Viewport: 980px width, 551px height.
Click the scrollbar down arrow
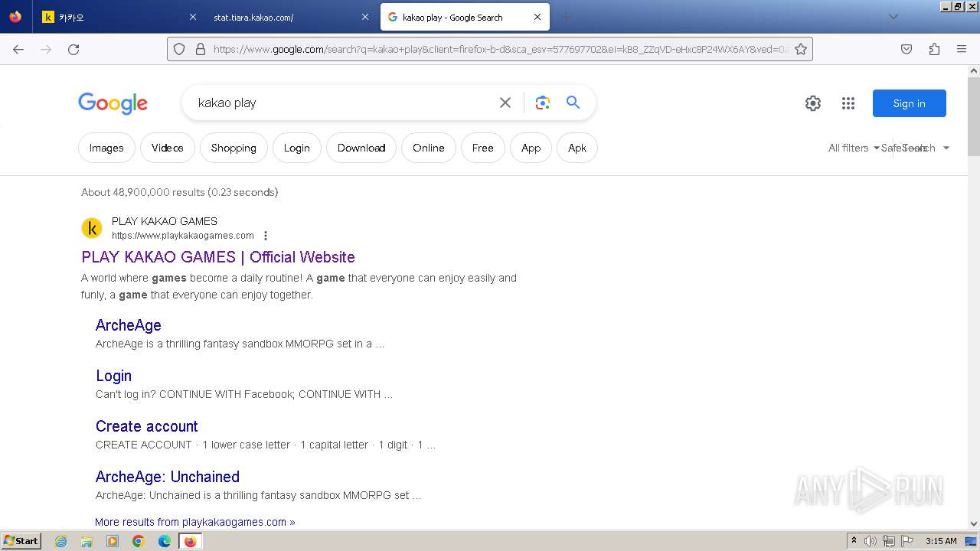[x=973, y=524]
